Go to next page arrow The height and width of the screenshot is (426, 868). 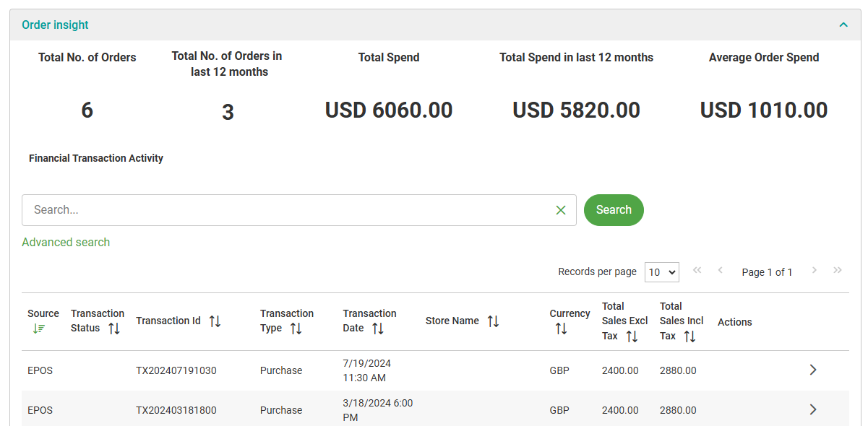click(815, 271)
